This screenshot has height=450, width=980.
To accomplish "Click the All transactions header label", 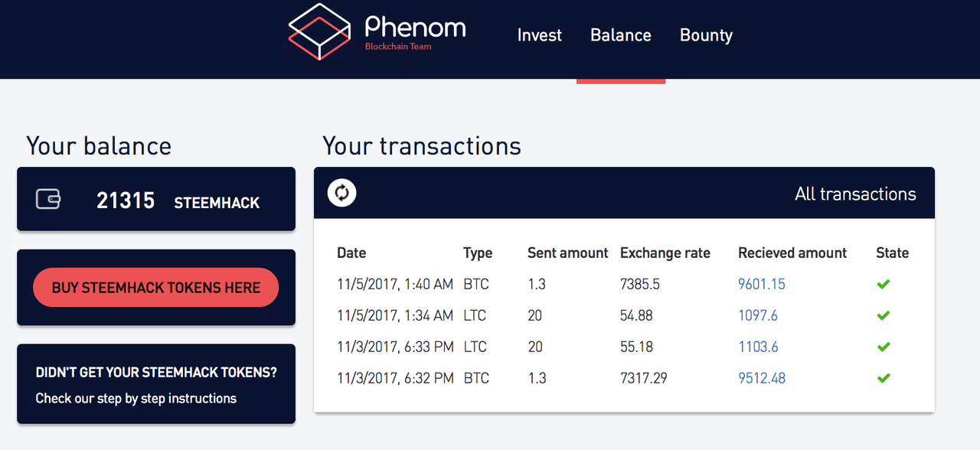I will click(x=855, y=194).
